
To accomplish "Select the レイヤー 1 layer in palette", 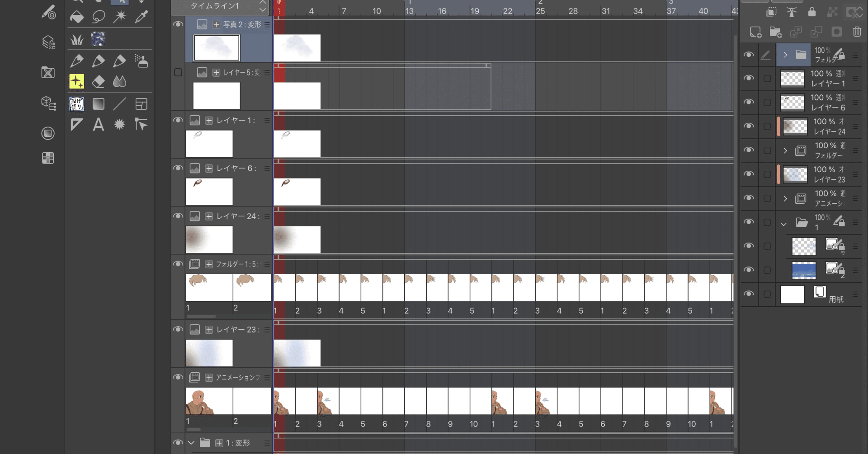I will click(819, 79).
